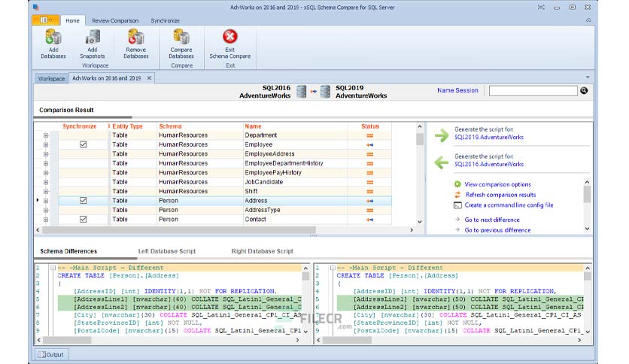629x364 pixels.
Task: Click the status icon for the Department row
Action: pyautogui.click(x=370, y=135)
